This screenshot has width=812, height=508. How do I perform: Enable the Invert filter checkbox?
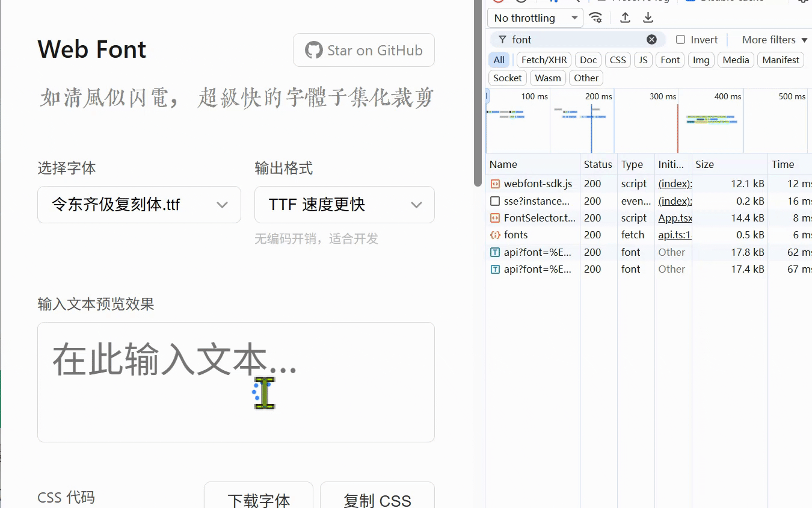tap(680, 40)
